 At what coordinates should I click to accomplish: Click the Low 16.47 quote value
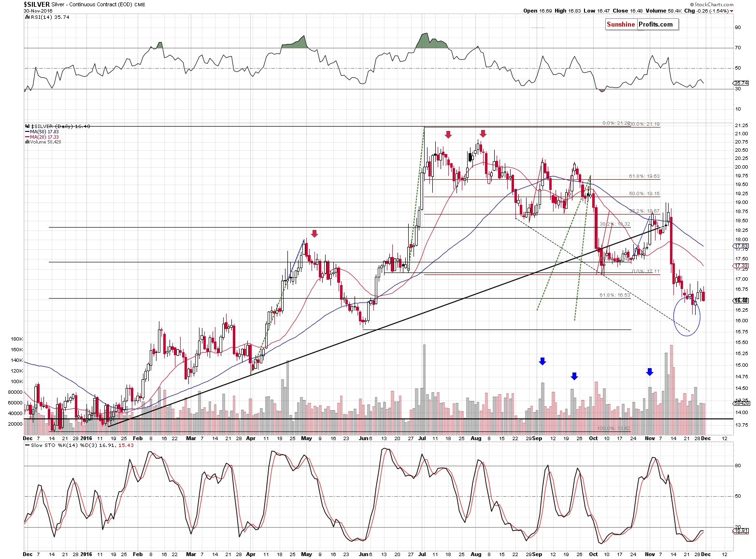tap(597, 11)
